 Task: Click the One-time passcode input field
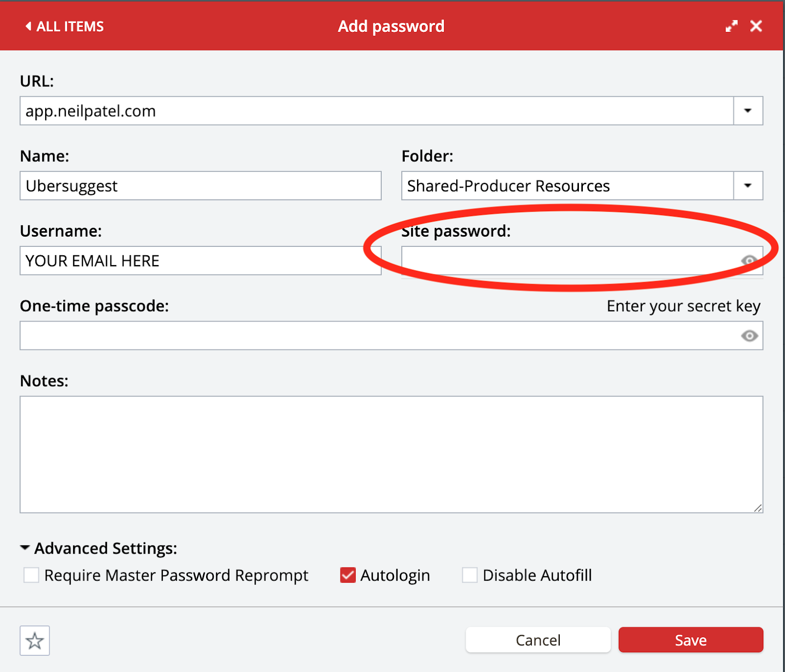(378, 336)
